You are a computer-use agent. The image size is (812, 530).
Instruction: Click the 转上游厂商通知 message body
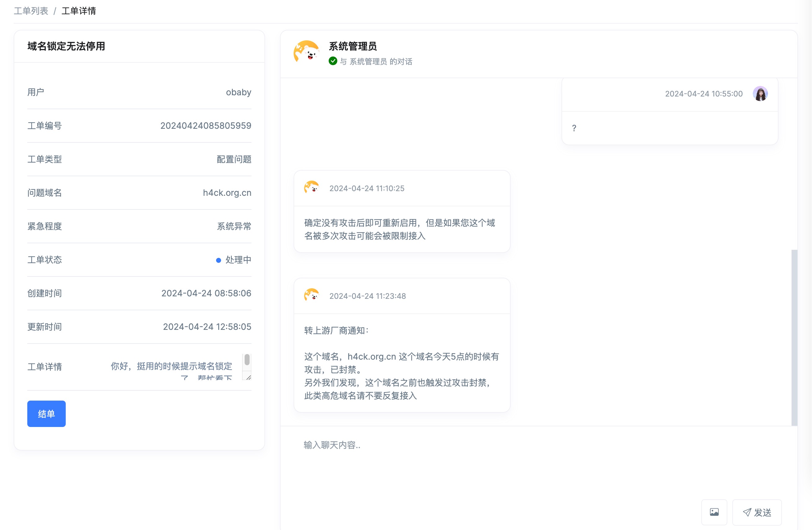click(402, 363)
